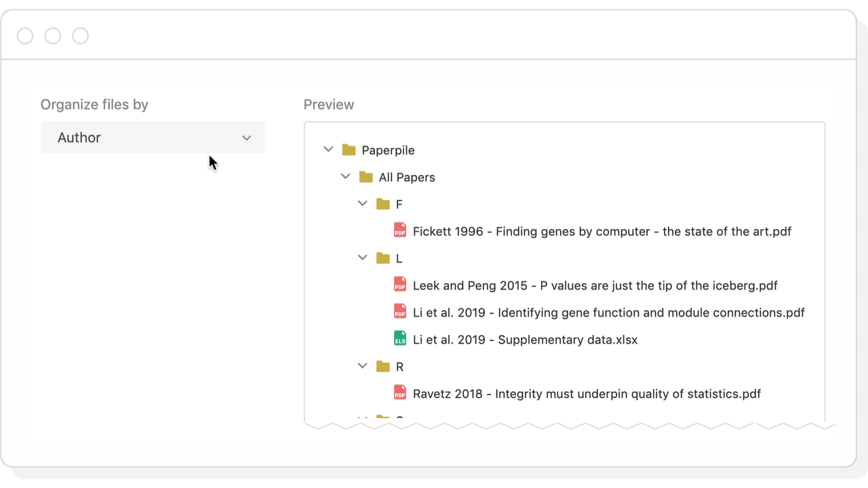Collapse the All Papers tree node

[x=346, y=176]
